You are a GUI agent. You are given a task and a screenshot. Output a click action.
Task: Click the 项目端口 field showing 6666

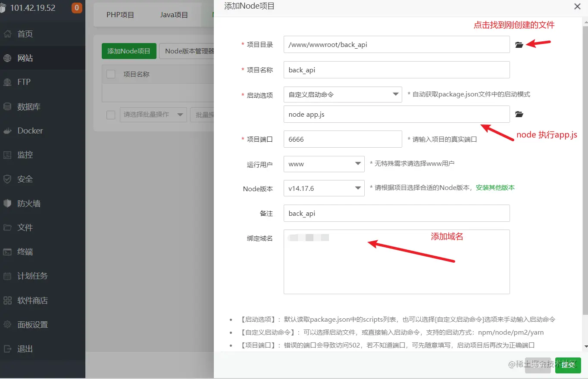pos(343,139)
